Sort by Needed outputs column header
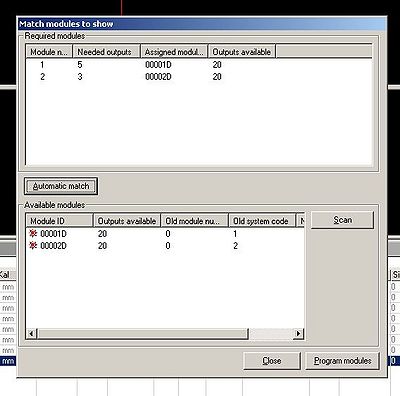The image size is (400, 396). coord(107,52)
